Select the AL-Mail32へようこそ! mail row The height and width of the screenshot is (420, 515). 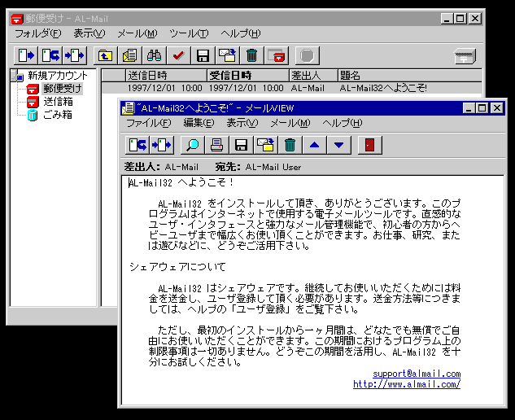click(291, 88)
